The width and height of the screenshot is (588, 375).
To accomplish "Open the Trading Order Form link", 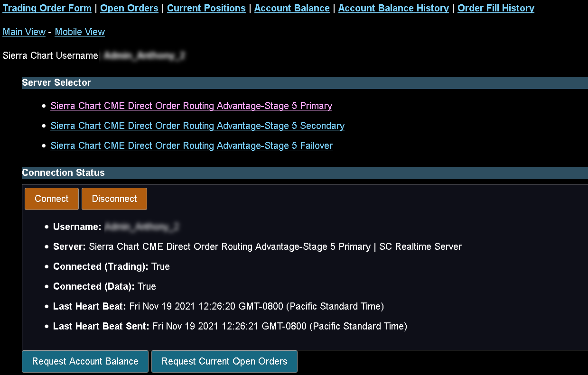I will (x=47, y=8).
